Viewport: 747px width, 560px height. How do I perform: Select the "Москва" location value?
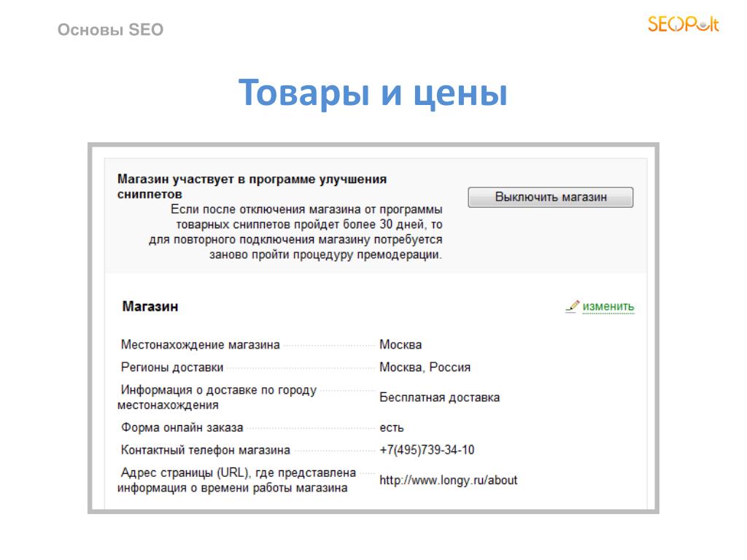[400, 344]
